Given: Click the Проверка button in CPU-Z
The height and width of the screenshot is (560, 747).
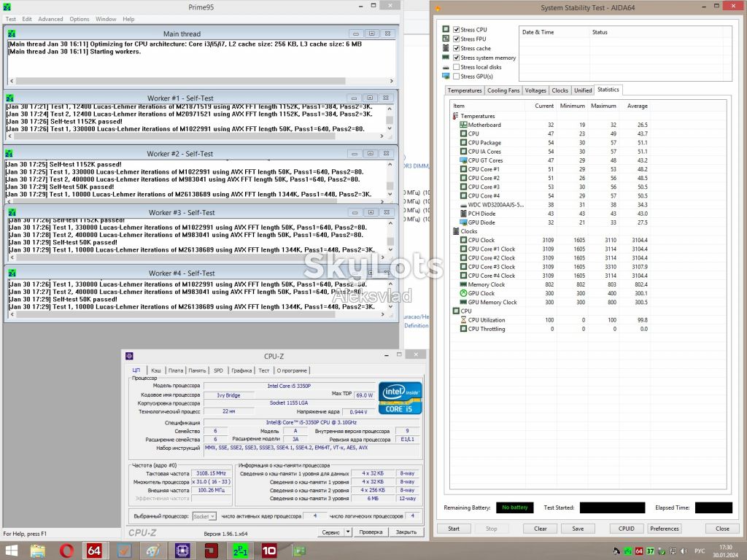Looking at the screenshot, I should (371, 532).
